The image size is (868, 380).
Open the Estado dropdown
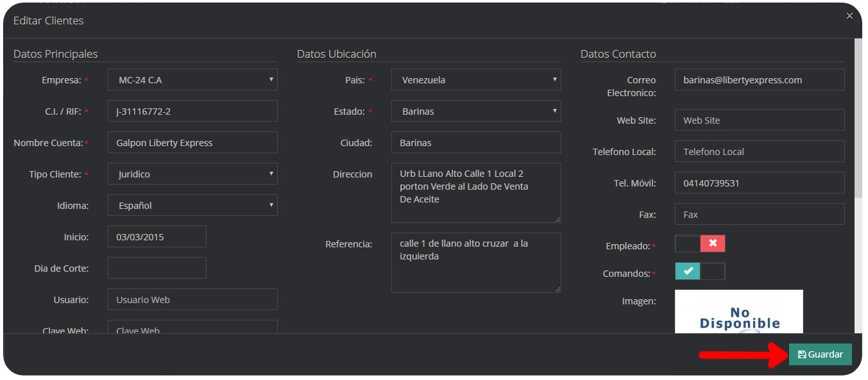click(476, 111)
